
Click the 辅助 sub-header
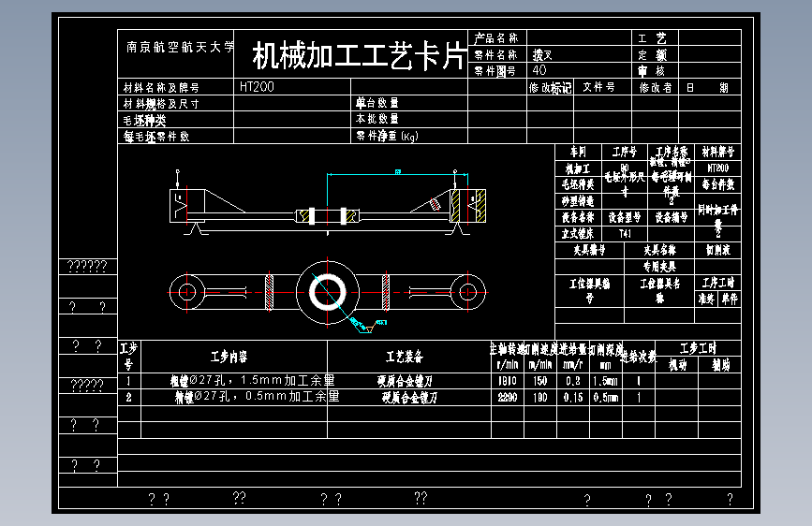[x=720, y=365]
